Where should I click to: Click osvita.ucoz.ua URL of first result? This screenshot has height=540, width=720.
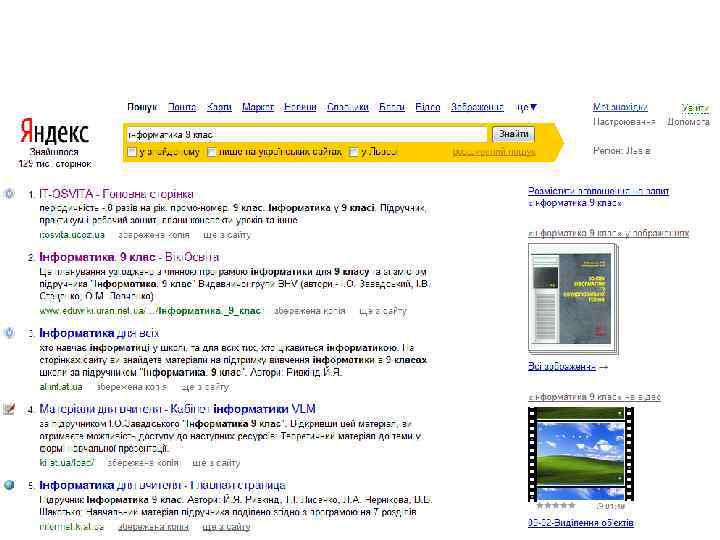click(72, 235)
